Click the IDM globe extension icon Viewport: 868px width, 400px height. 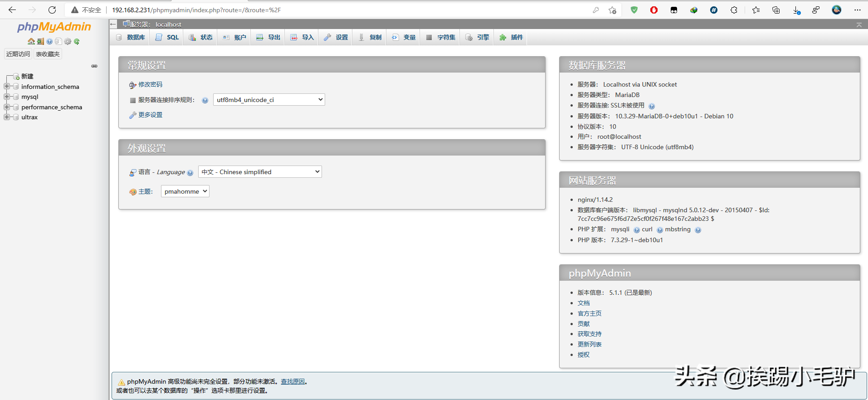pyautogui.click(x=694, y=10)
